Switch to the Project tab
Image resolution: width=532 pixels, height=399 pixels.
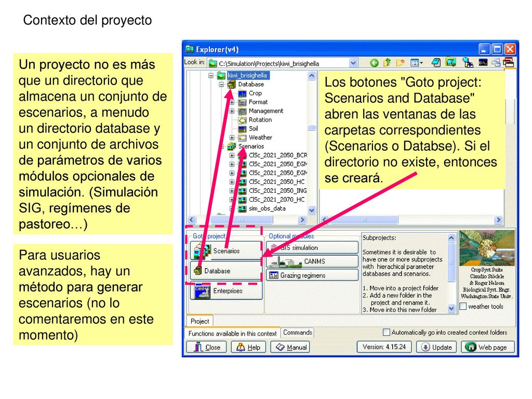(199, 321)
